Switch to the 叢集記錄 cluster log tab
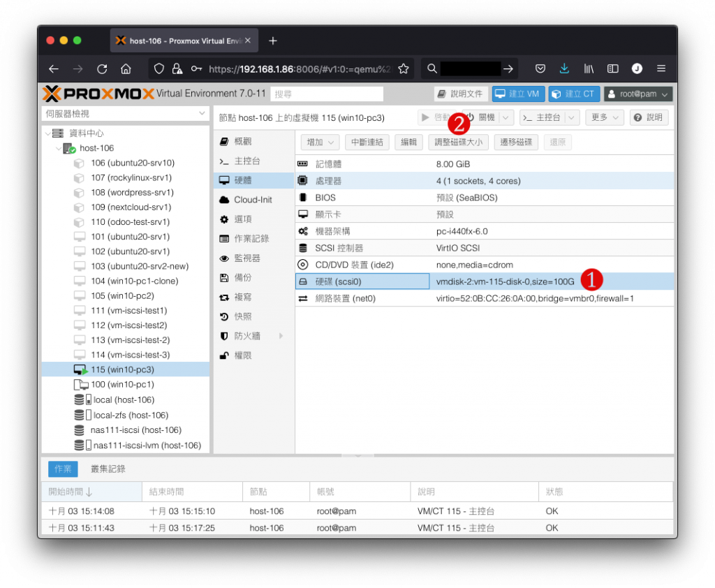The width and height of the screenshot is (715, 588). pos(108,469)
